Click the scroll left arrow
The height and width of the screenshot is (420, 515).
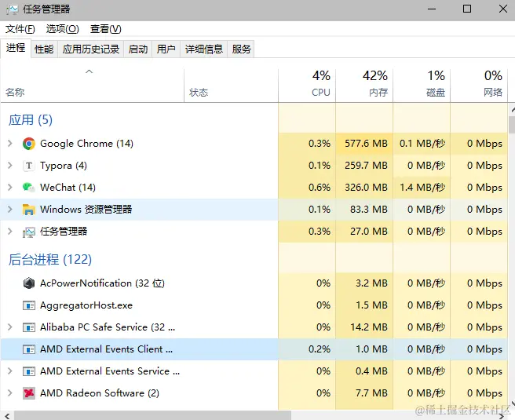pos(7,416)
